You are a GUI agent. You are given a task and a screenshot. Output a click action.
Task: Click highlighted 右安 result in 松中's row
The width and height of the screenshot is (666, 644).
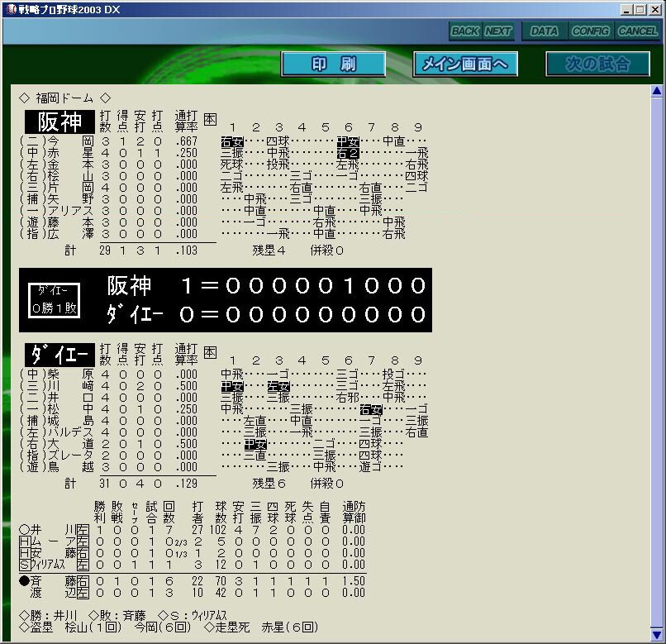coord(371,409)
